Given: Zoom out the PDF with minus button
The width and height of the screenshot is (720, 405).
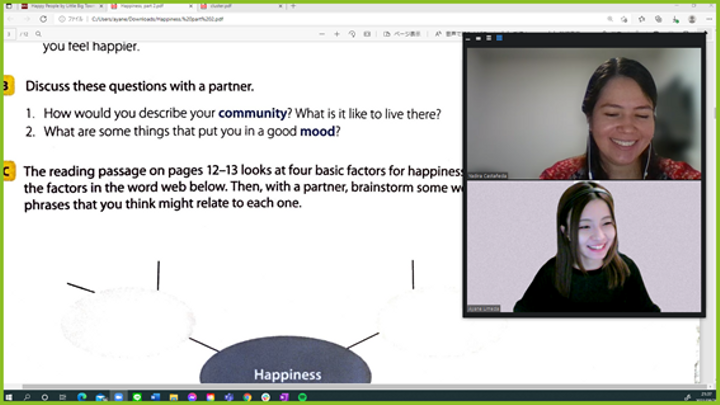Looking at the screenshot, I should pos(322,33).
